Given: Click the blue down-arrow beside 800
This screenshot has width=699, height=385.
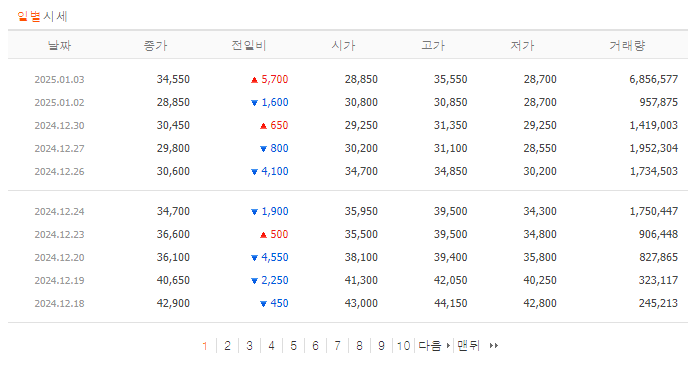Looking at the screenshot, I should [263, 149].
